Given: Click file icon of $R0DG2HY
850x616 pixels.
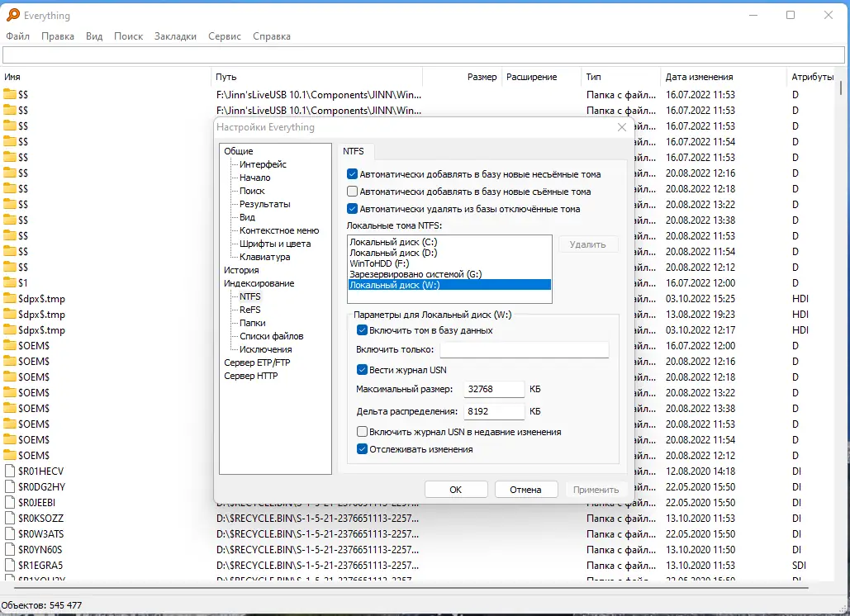Looking at the screenshot, I should [x=10, y=486].
